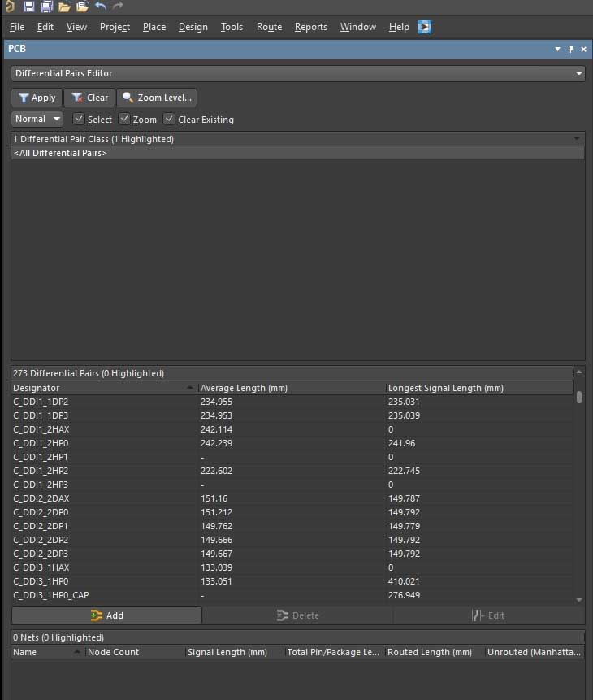Click the Add differential pair button
593x700 pixels.
click(106, 615)
